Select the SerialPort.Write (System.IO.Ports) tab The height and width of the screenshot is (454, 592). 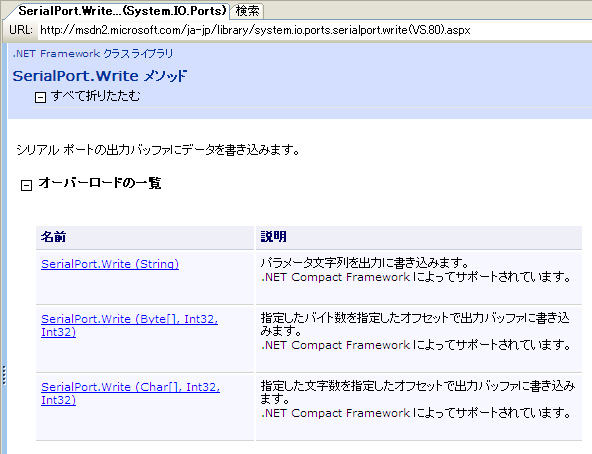click(122, 11)
